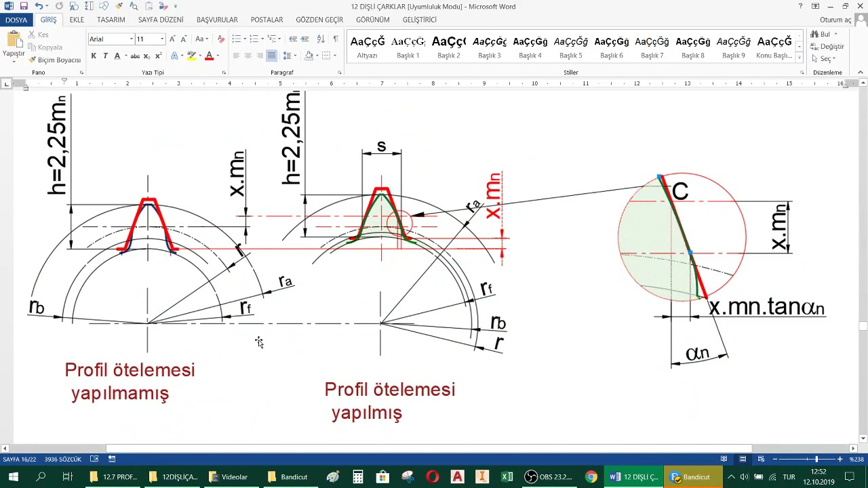Cut selection using Kes
This screenshot has height=488, width=868.
pyautogui.click(x=39, y=35)
